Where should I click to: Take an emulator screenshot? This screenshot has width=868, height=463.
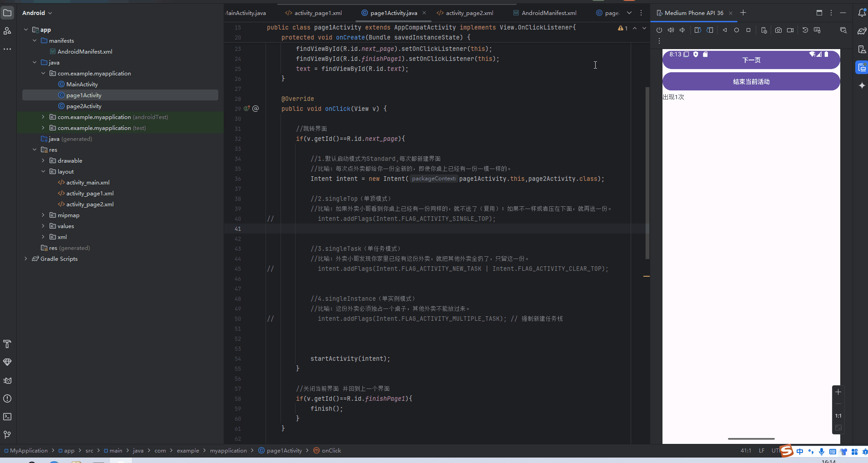tap(778, 30)
